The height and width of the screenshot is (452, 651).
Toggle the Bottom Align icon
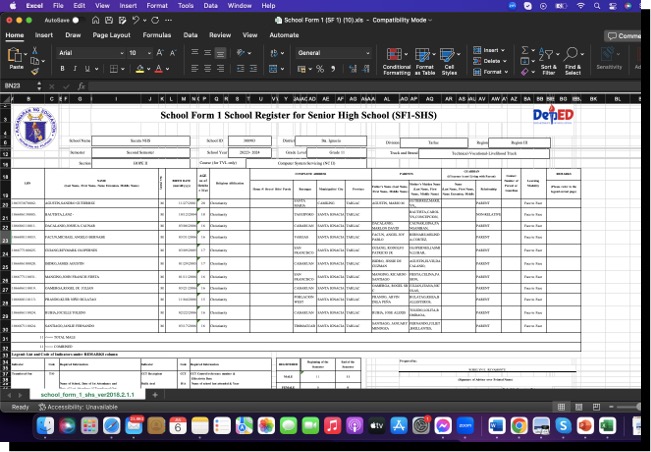coord(220,53)
